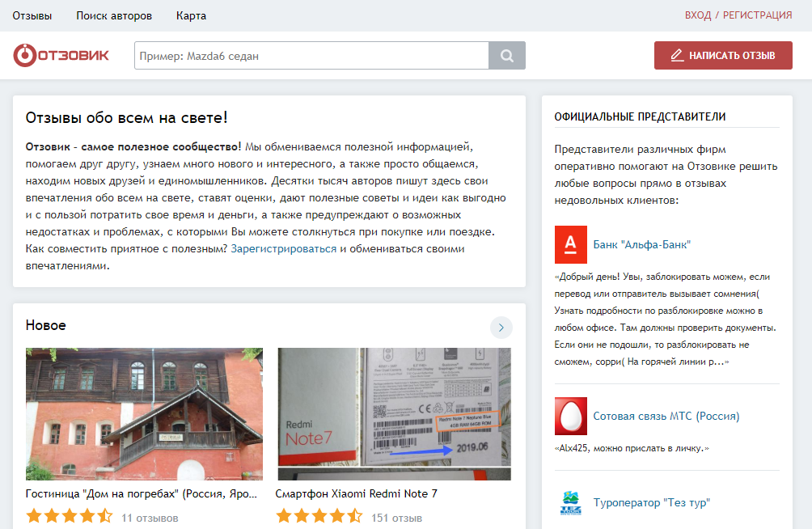Click the Tez Tour logo icon
The height and width of the screenshot is (529, 812).
569,502
